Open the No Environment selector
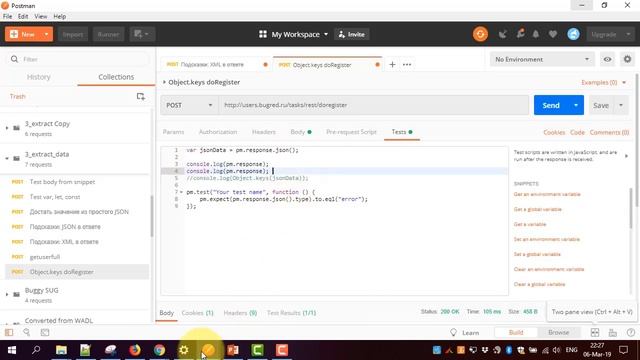640x360 pixels. pos(542,60)
